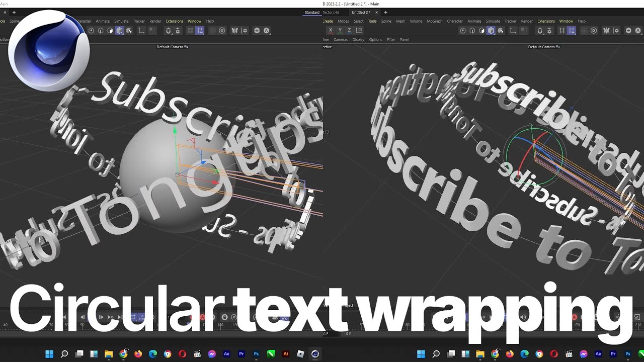644x362 pixels.
Task: Toggle X axis lock in right window
Action: click(330, 31)
